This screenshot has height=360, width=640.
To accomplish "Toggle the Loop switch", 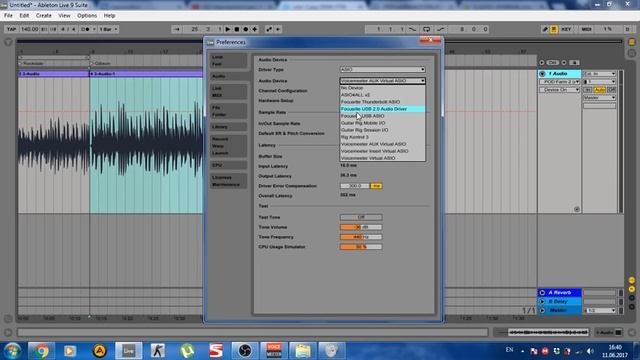I will coord(427,29).
